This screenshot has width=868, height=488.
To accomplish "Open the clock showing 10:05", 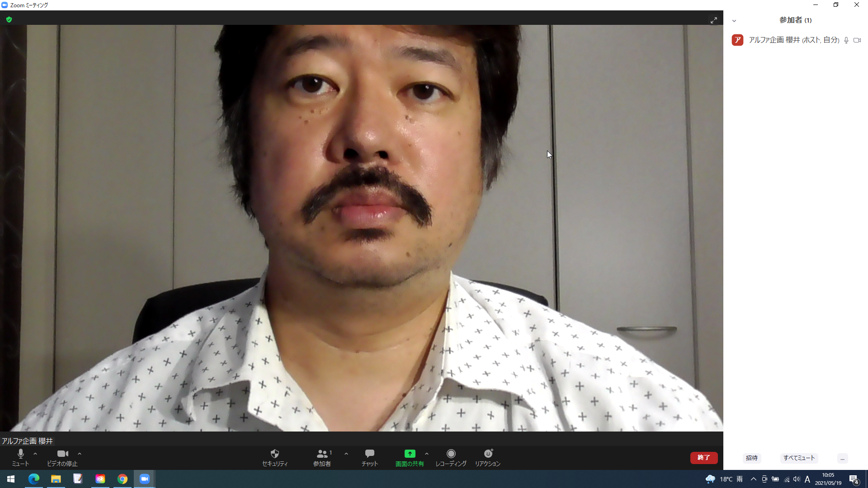I will (x=828, y=479).
